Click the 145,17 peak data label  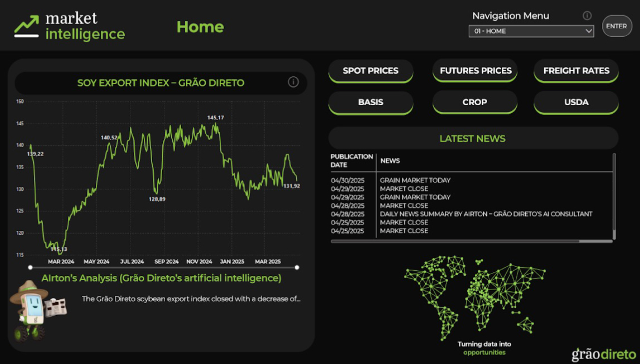tap(216, 118)
